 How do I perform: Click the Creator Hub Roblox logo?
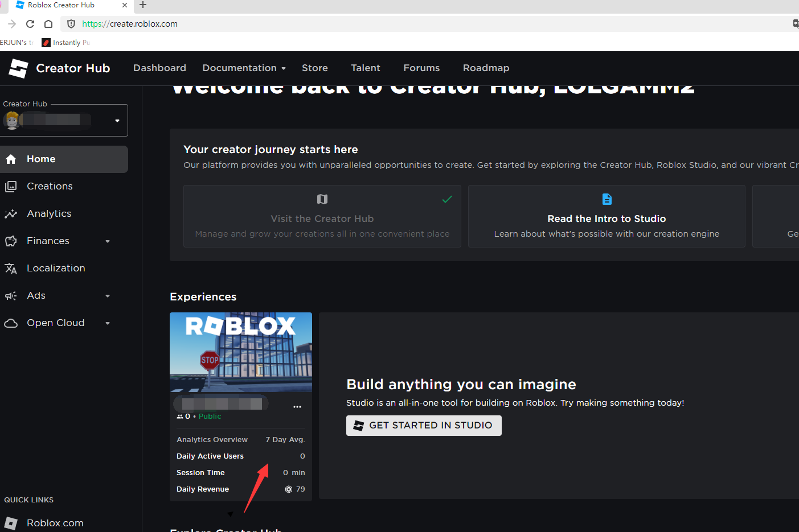(18, 68)
